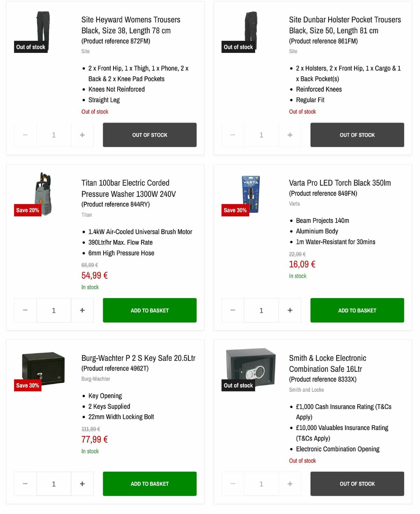
Task: Edit the quantity field for Varta torch
Action: (261, 310)
